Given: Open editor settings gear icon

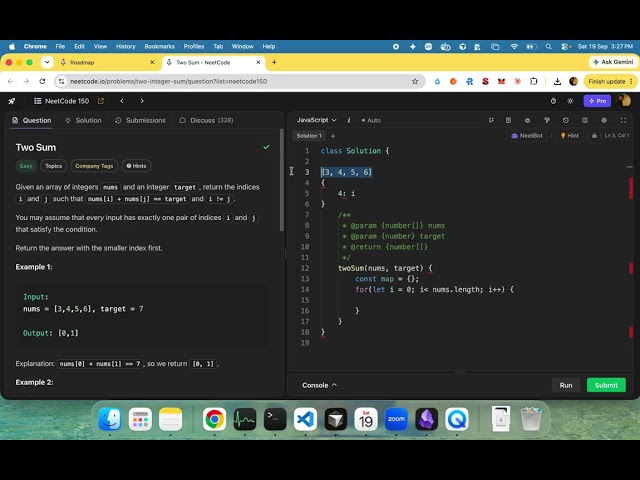Looking at the screenshot, I should (x=604, y=120).
